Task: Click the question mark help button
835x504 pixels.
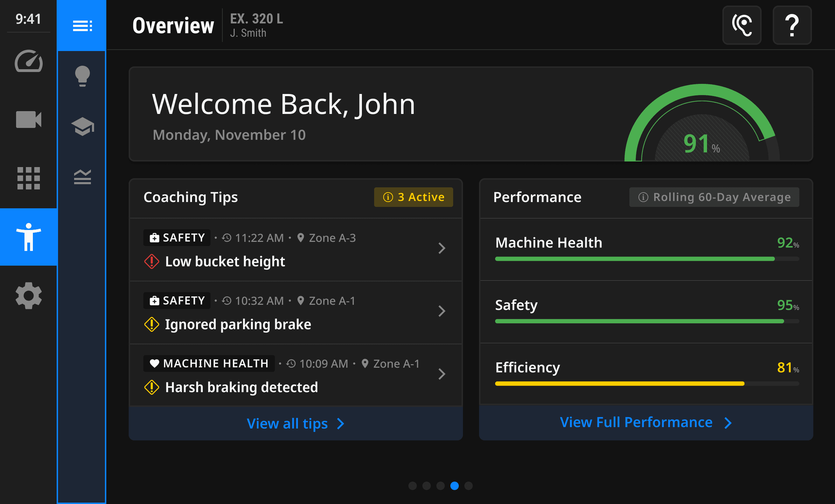Action: [x=792, y=25]
